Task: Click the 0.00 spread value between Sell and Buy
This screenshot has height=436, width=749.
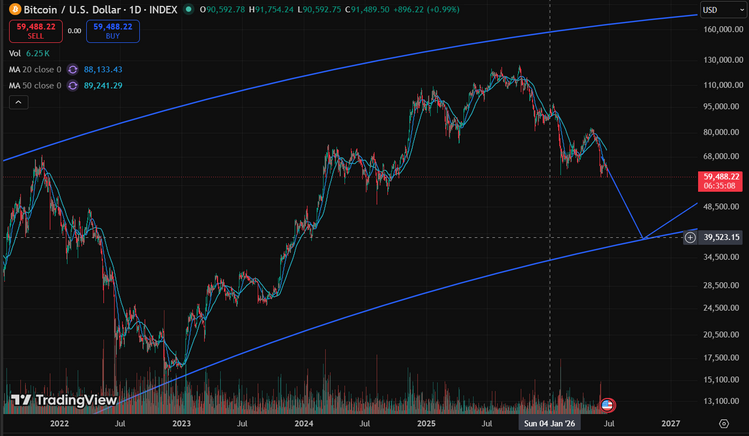Action: point(74,31)
